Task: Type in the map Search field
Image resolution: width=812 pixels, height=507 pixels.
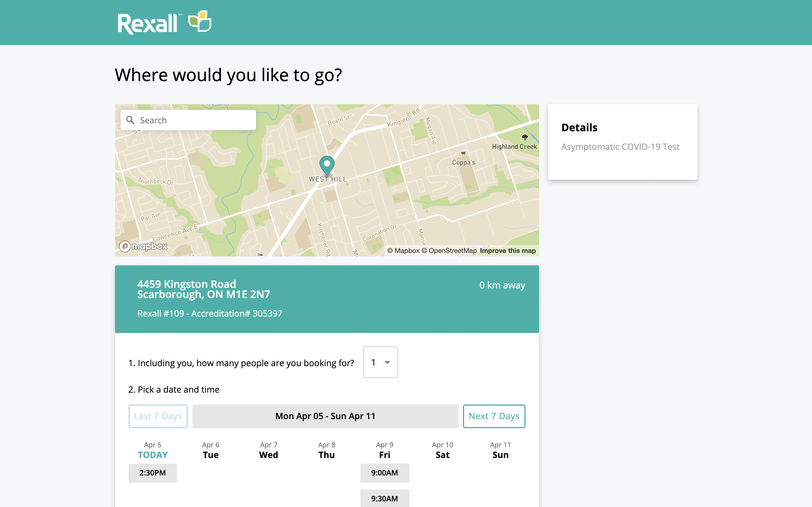Action: click(x=195, y=120)
